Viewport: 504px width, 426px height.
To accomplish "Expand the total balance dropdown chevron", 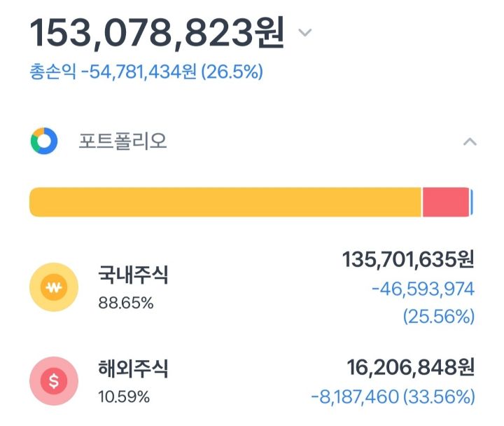I will [304, 32].
